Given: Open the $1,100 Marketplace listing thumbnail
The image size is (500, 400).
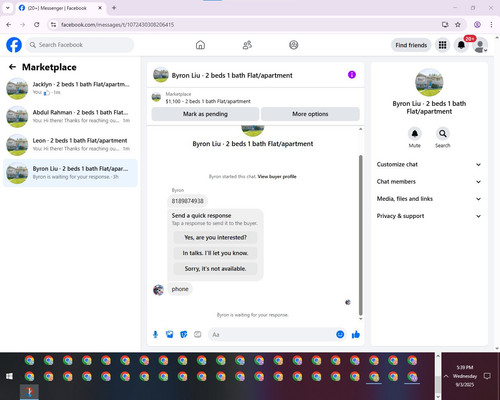Looking at the screenshot, I should click(x=156, y=97).
